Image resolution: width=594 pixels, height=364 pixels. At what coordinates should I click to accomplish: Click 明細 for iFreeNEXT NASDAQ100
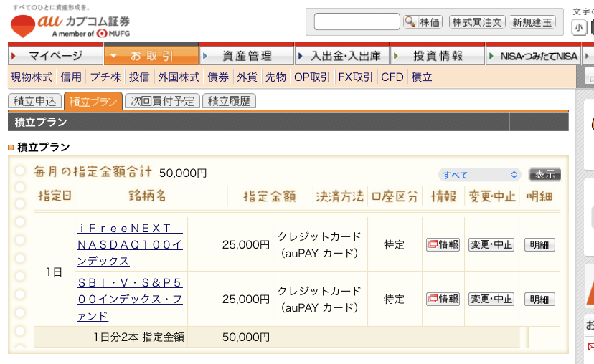click(539, 245)
